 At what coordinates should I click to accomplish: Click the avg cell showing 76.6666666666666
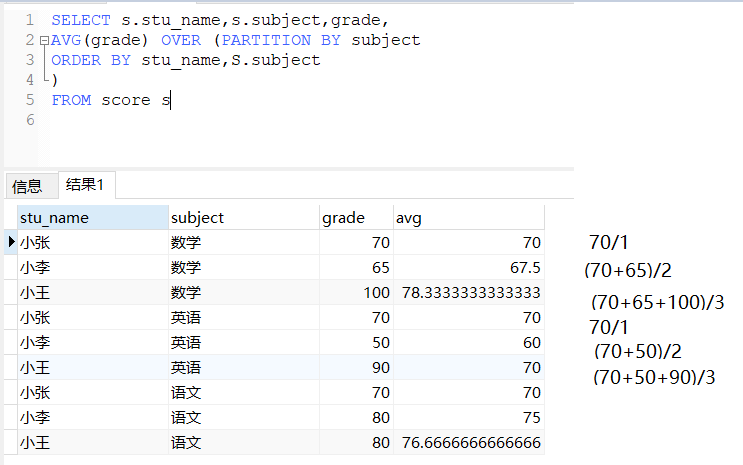[469, 442]
